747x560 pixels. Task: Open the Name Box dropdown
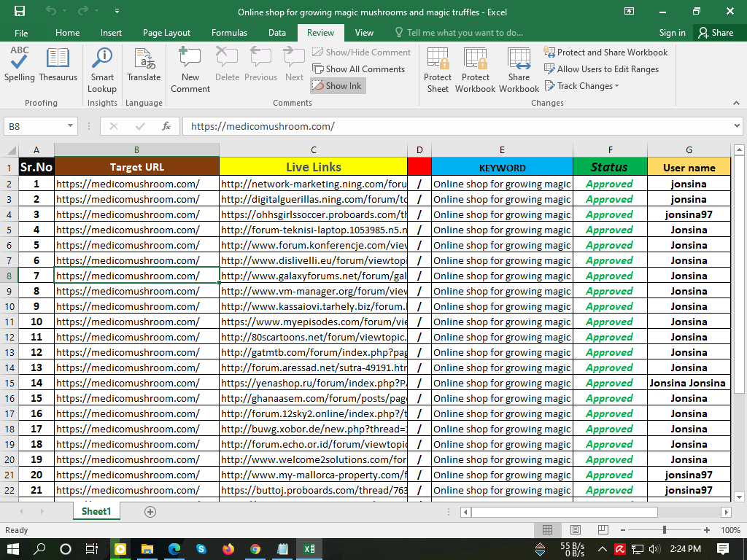point(71,126)
